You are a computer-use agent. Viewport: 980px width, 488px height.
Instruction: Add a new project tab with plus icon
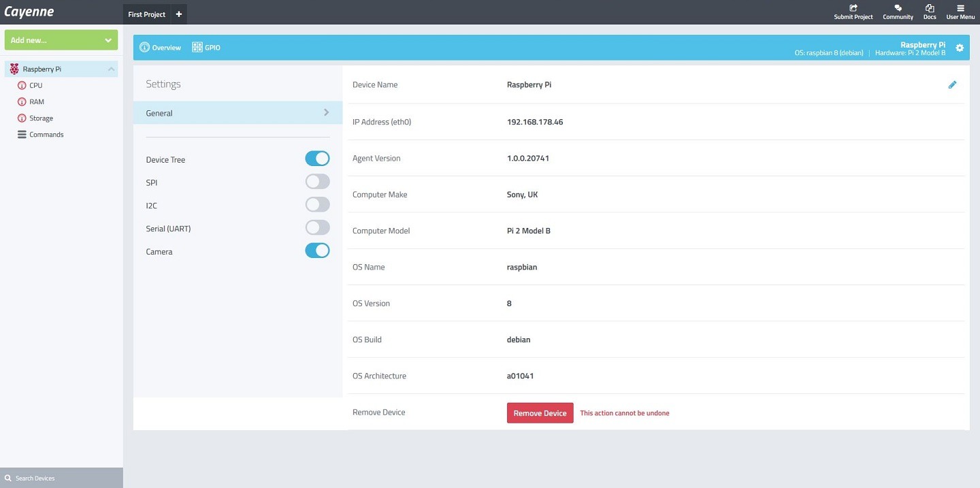(179, 14)
